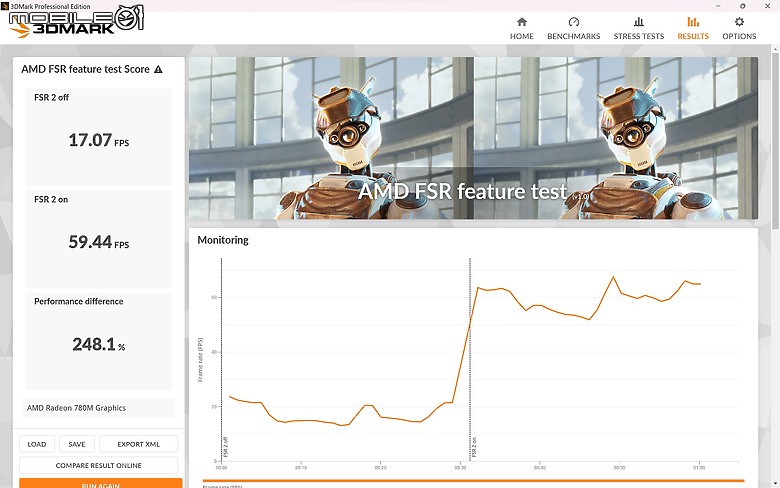The height and width of the screenshot is (488, 780).
Task: Open the Stress Tests bar chart icon
Action: (x=639, y=22)
